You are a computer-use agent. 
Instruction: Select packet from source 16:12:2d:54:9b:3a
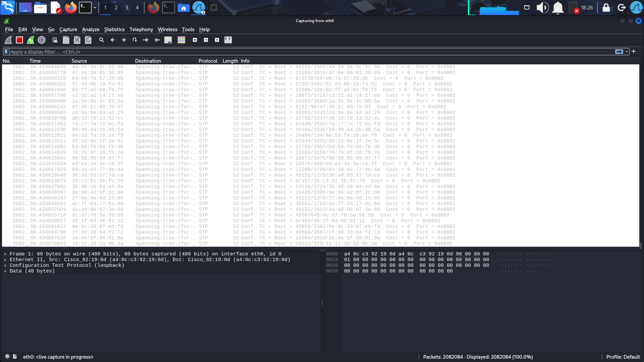click(320, 244)
